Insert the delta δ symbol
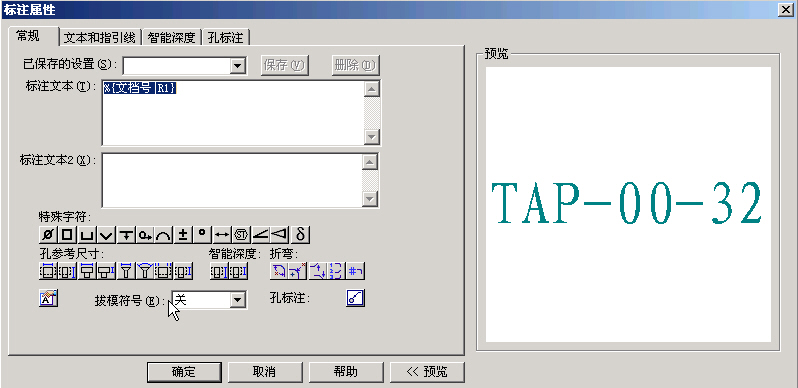The image size is (798, 388). coord(300,235)
